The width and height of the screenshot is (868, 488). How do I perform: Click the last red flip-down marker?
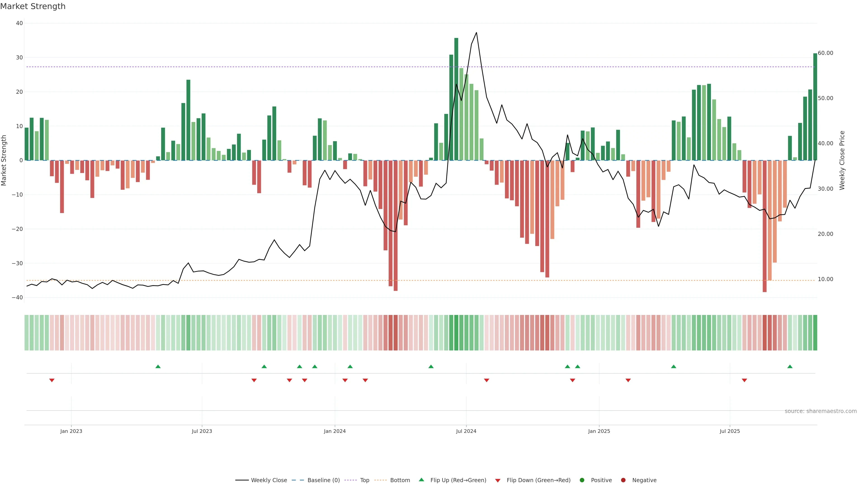pos(744,380)
